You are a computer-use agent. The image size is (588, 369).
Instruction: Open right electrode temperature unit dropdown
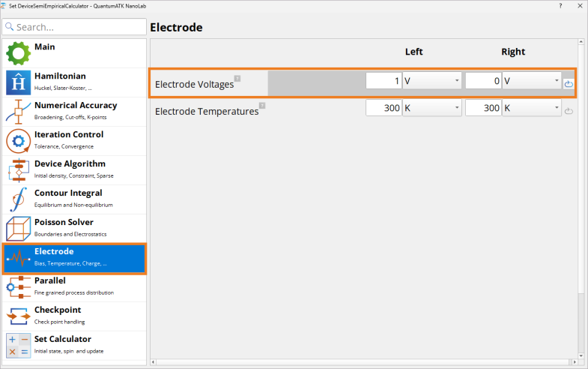532,108
